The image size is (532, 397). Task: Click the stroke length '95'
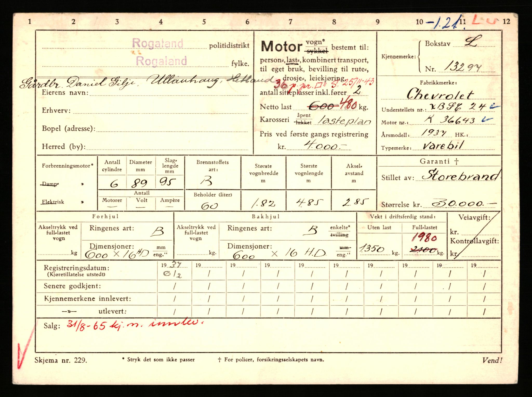coord(168,181)
